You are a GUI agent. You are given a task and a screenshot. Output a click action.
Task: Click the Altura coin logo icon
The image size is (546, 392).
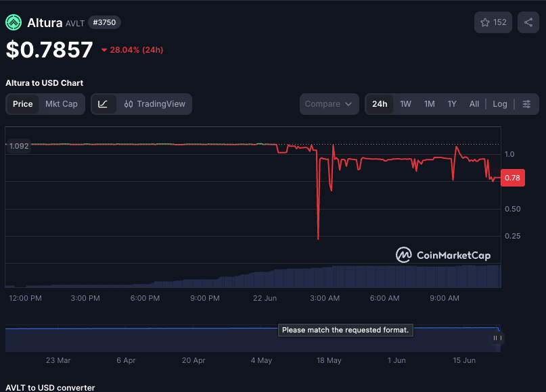pyautogui.click(x=14, y=22)
